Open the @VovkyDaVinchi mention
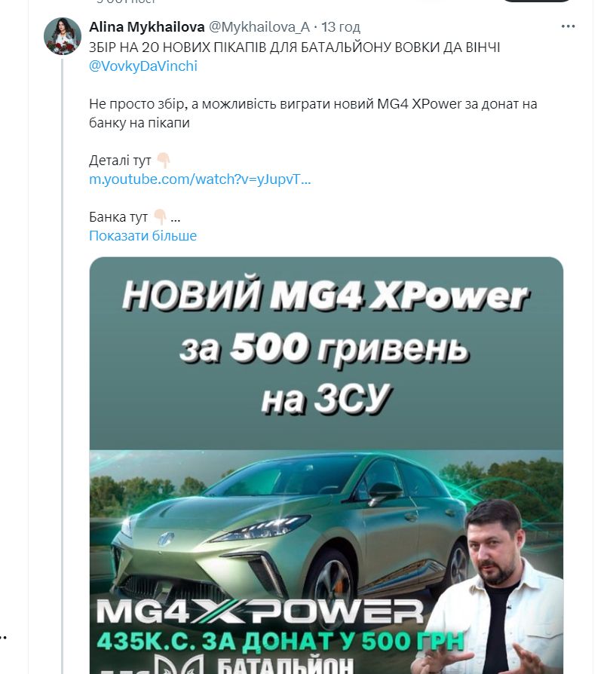 143,66
